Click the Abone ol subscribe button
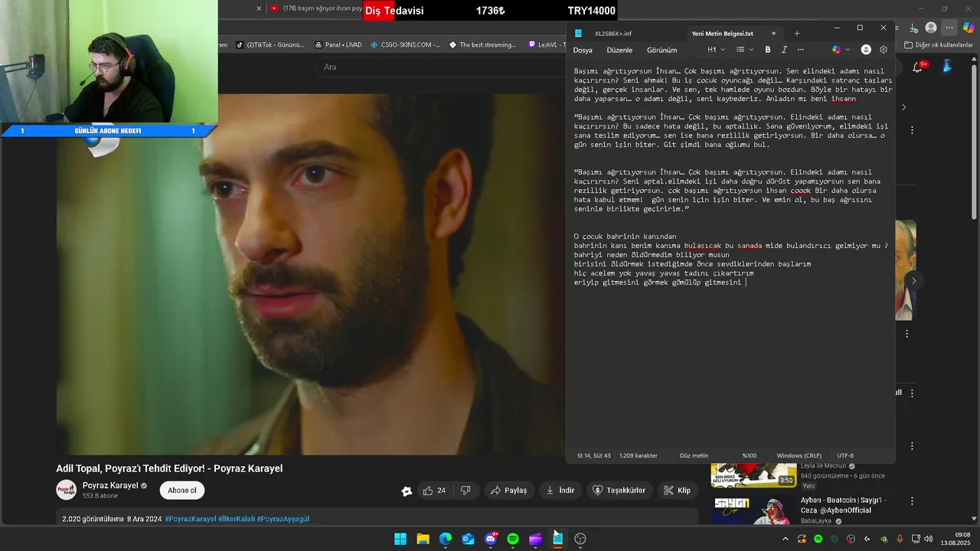The height and width of the screenshot is (551, 980). point(182,491)
